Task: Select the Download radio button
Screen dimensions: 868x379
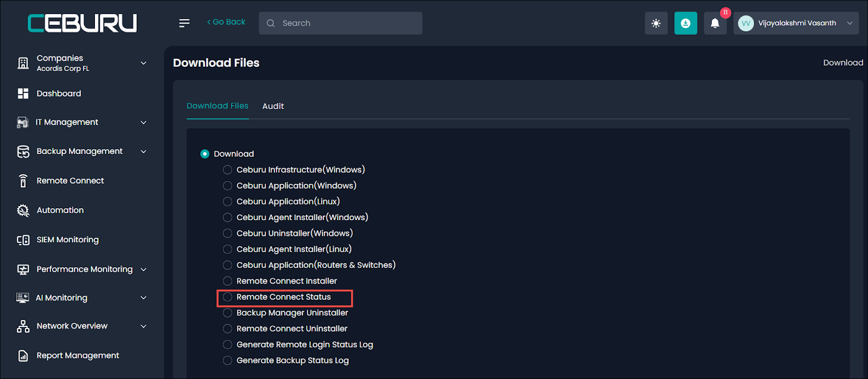Action: [x=205, y=154]
